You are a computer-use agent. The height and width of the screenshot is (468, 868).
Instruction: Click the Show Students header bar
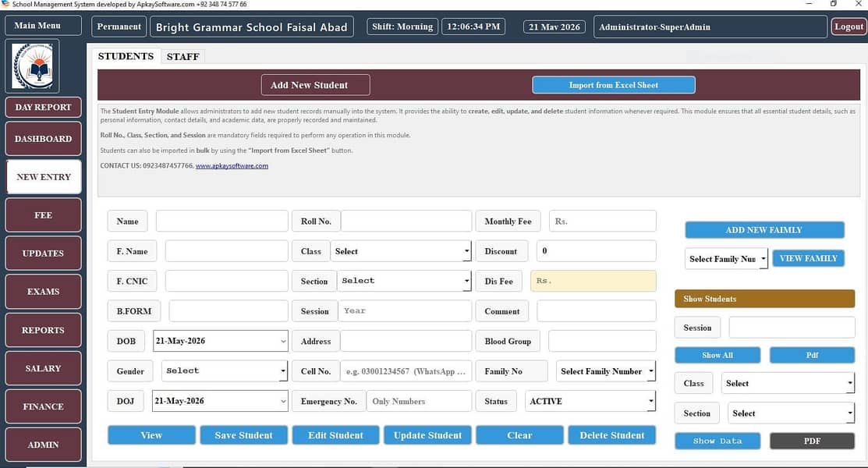coord(764,299)
